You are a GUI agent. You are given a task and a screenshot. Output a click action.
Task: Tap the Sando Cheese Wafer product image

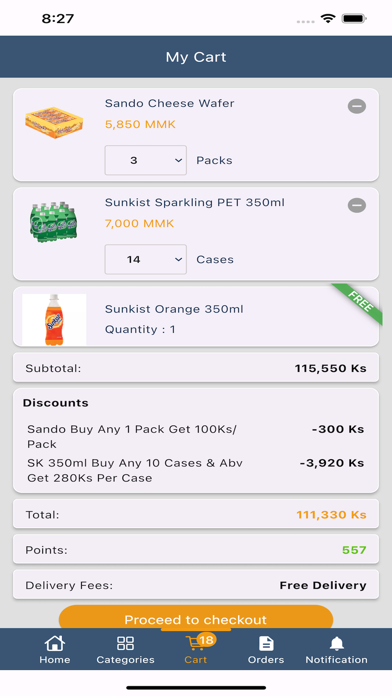tap(54, 123)
